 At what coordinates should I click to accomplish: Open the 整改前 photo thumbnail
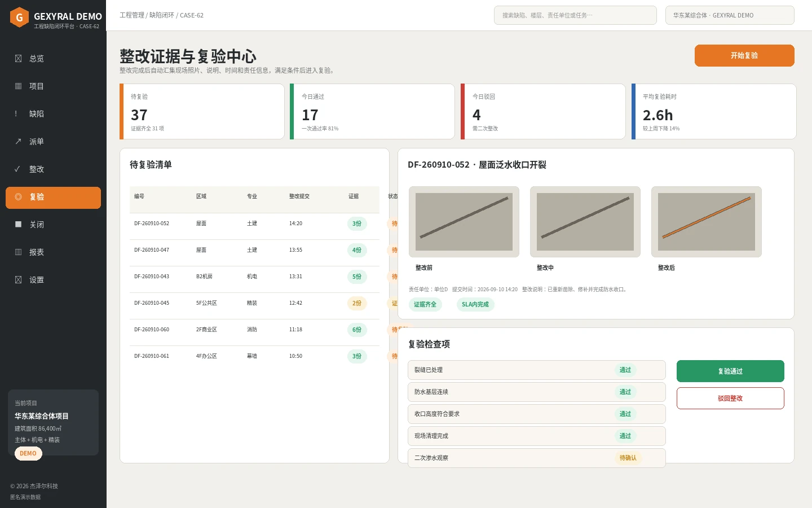coord(464,222)
